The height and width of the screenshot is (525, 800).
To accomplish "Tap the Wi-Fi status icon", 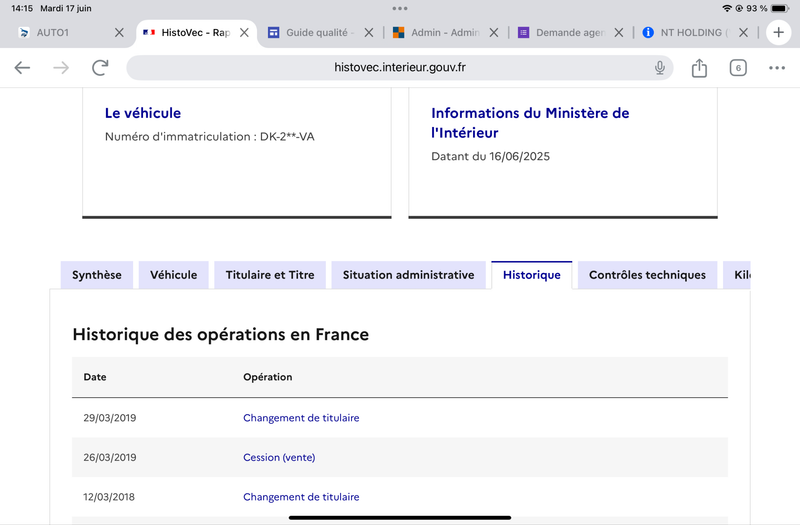I will 727,8.
